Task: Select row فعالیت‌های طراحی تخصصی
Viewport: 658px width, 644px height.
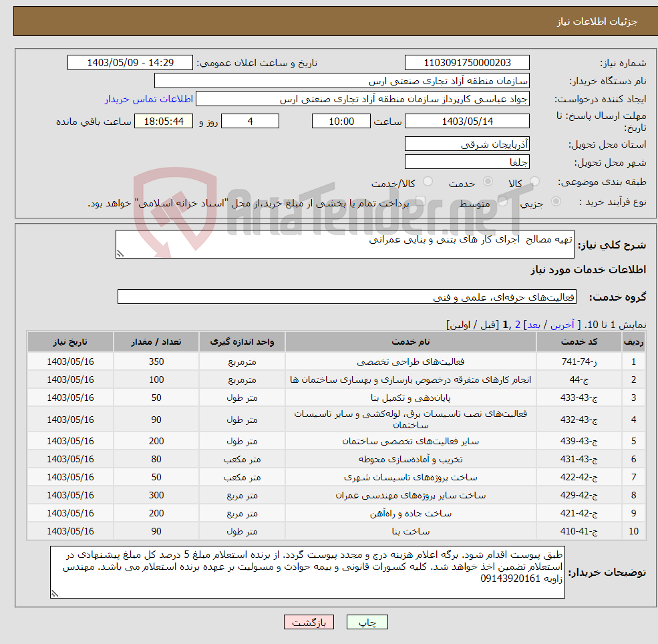Action: [336, 361]
